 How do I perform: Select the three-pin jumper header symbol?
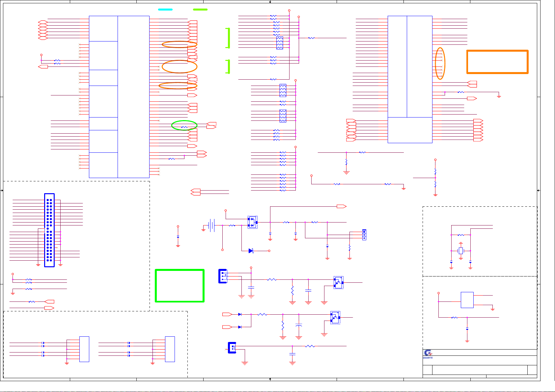[364, 235]
